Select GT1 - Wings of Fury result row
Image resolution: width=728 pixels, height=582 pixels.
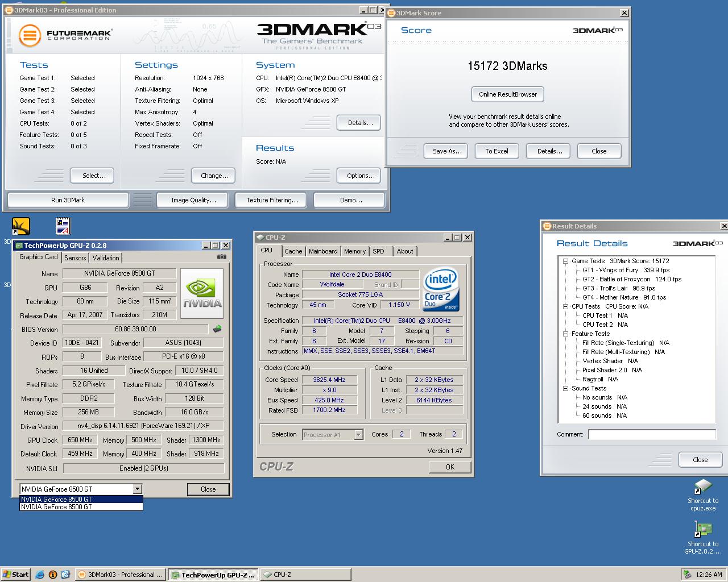pos(626,270)
